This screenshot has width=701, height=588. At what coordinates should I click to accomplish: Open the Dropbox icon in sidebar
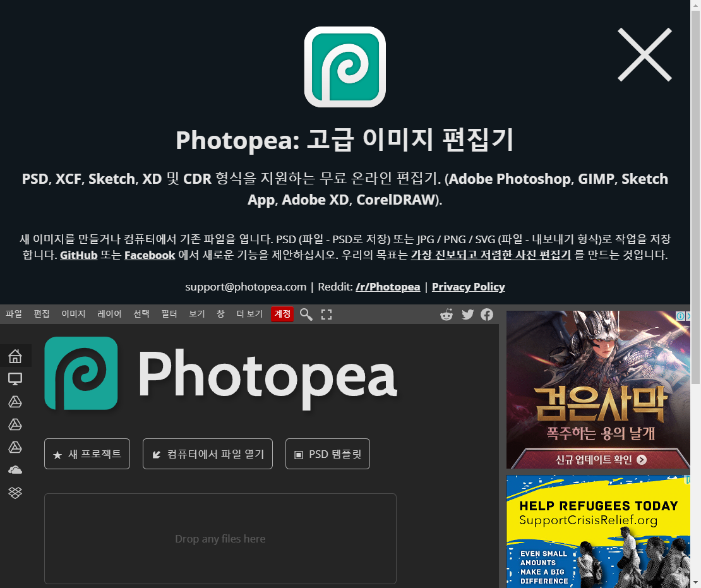pyautogui.click(x=15, y=493)
